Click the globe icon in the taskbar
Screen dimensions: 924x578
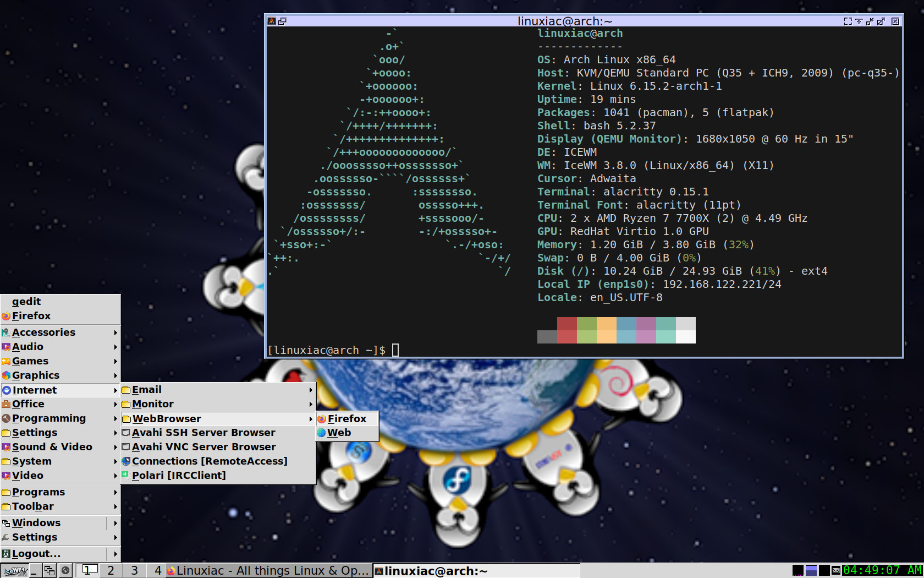click(65, 571)
